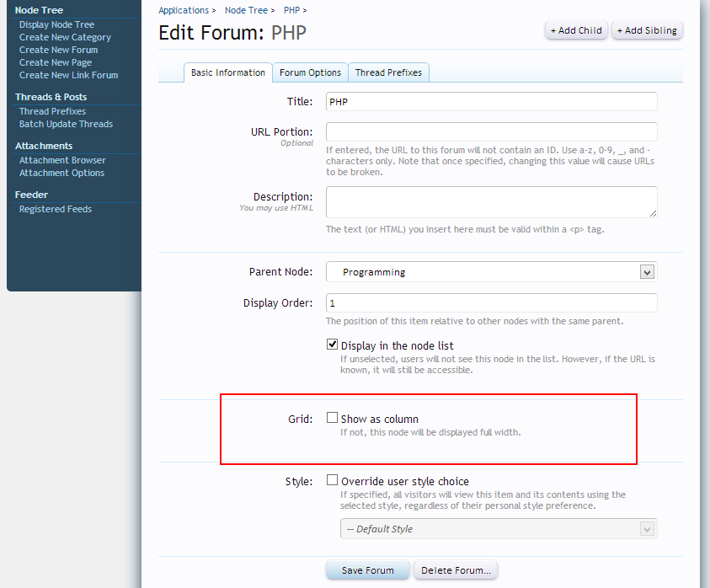This screenshot has height=588, width=710.
Task: Click the Save Forum button
Action: (367, 570)
